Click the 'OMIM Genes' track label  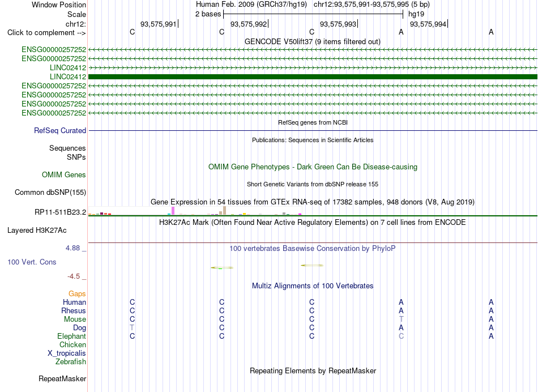[x=64, y=174]
